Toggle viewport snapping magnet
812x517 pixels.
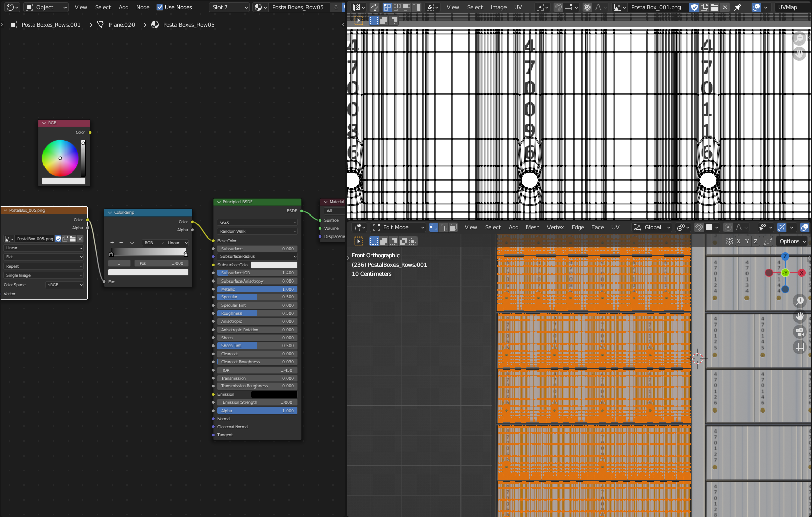click(699, 227)
